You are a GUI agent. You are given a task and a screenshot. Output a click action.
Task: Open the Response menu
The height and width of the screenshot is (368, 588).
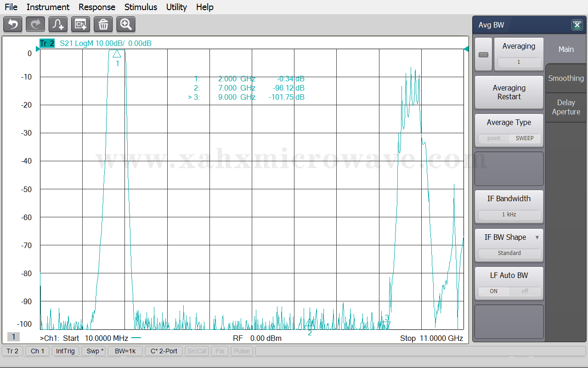tap(97, 7)
